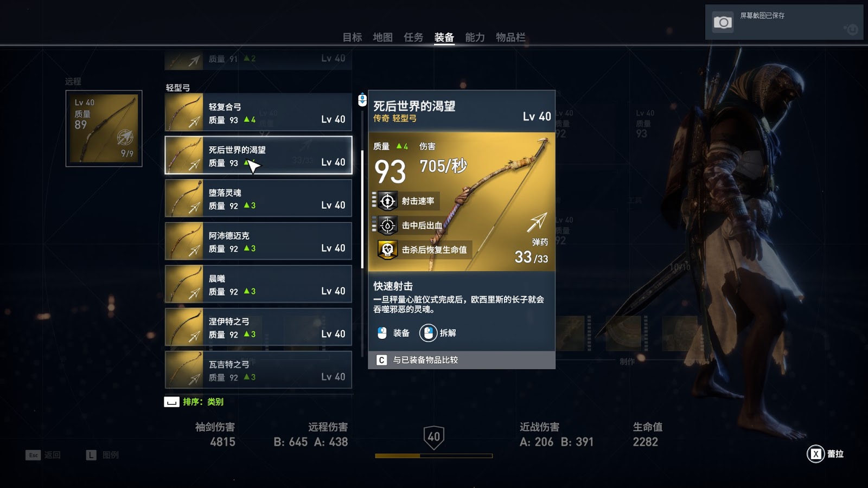The width and height of the screenshot is (868, 488).
Task: Click the 射击速率 attribute icon
Action: 387,201
